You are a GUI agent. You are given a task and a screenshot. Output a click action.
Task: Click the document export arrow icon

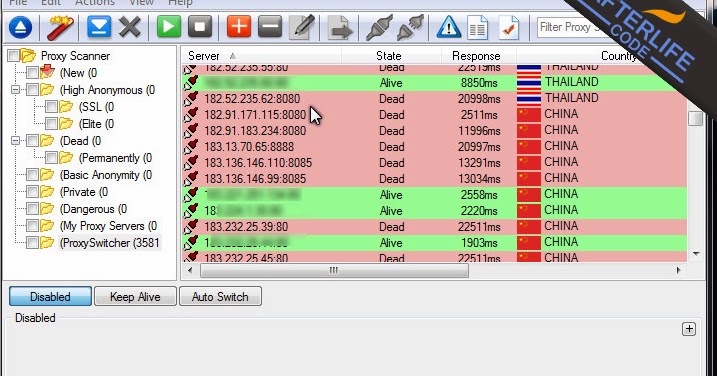coord(340,28)
